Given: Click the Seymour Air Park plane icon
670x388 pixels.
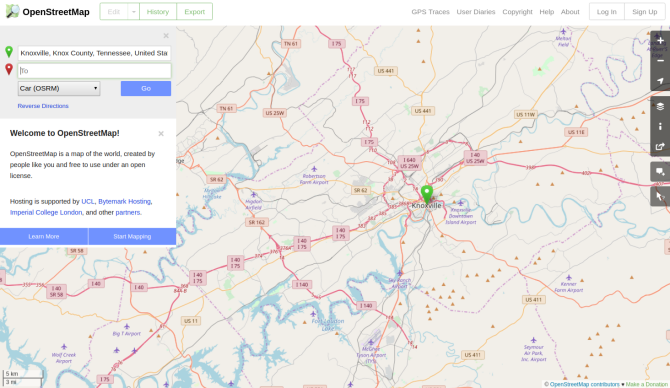Looking at the screenshot, I should [533, 340].
